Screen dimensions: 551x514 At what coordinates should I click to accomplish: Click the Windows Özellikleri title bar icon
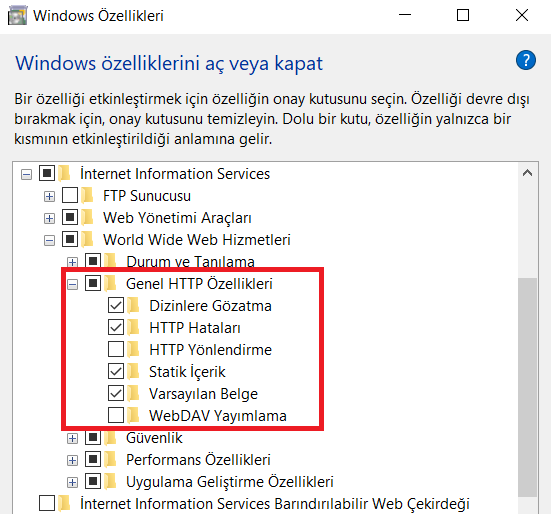point(17,16)
